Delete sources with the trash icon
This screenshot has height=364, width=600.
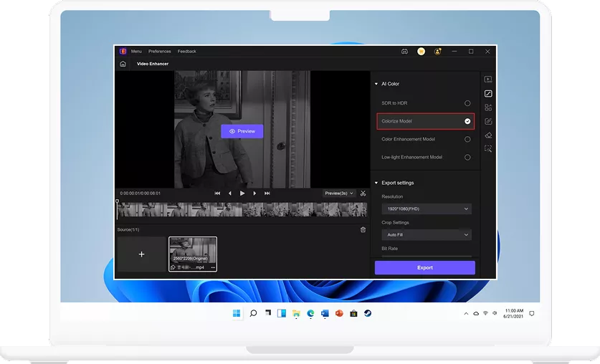pyautogui.click(x=363, y=230)
